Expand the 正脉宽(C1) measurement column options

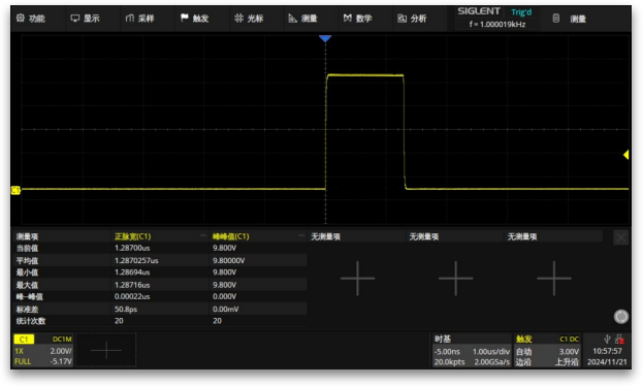(x=203, y=236)
